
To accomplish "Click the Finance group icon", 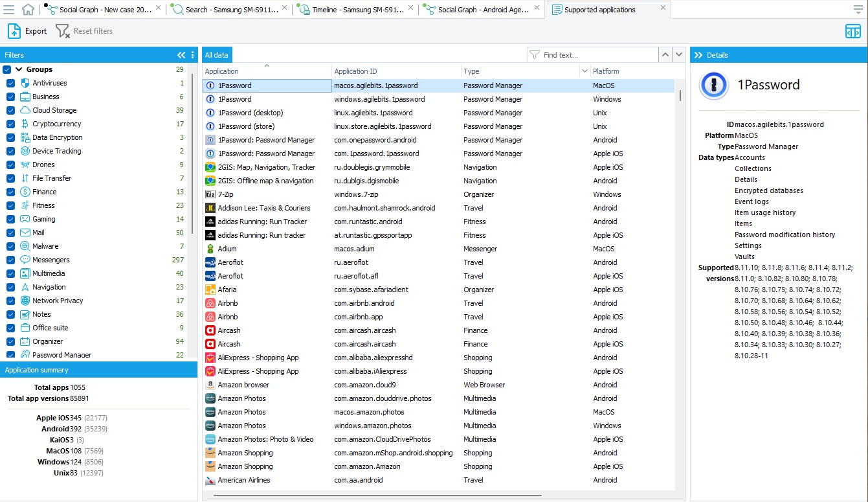I will (25, 192).
